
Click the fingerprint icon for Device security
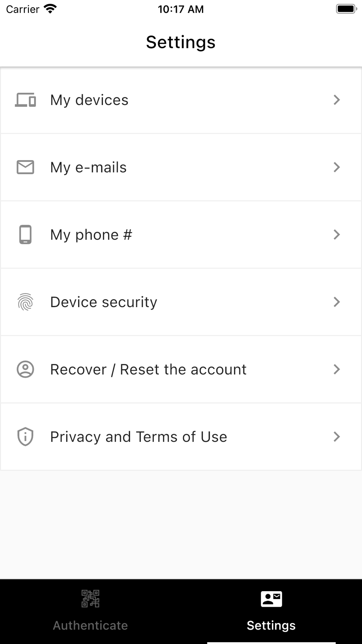click(x=25, y=302)
